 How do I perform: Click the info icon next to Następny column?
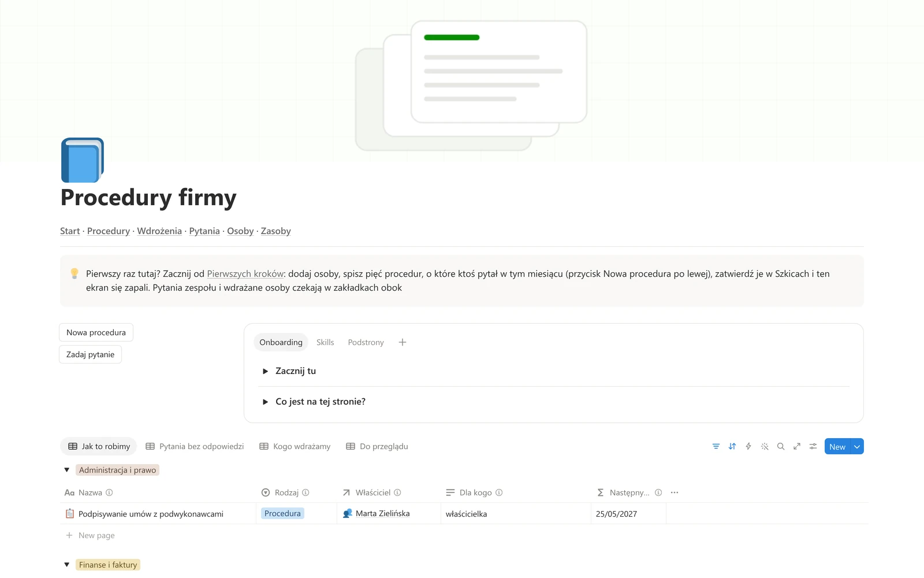(x=658, y=492)
